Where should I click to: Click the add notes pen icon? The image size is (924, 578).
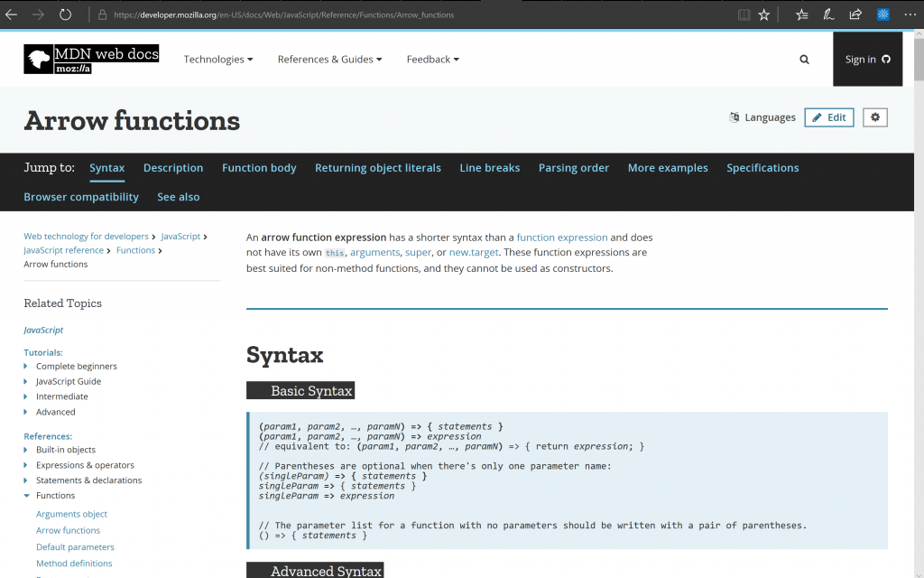[x=828, y=14]
